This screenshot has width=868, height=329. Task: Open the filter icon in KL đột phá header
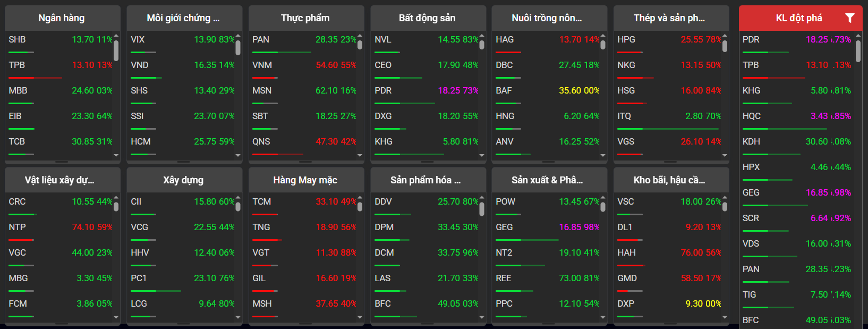pyautogui.click(x=850, y=18)
